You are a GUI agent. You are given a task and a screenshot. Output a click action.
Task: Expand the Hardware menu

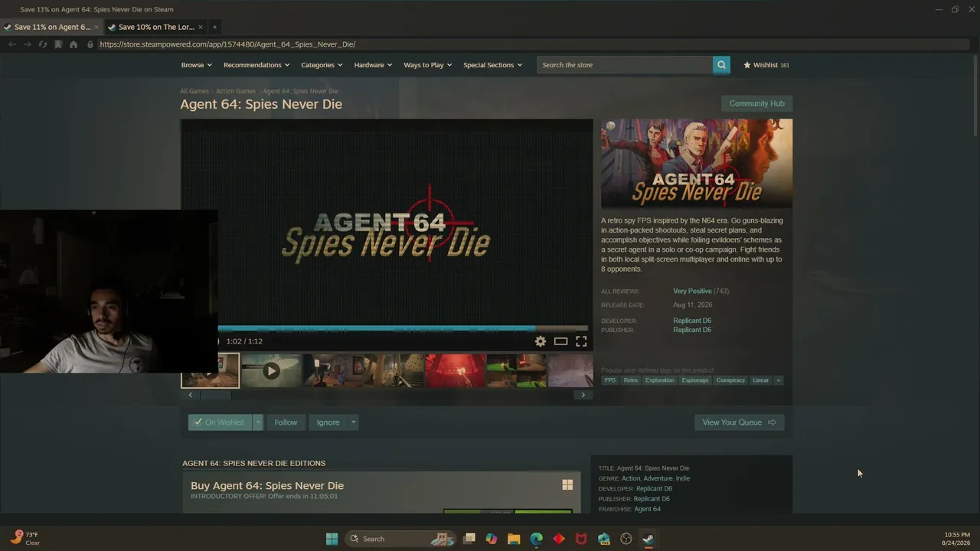pos(373,65)
